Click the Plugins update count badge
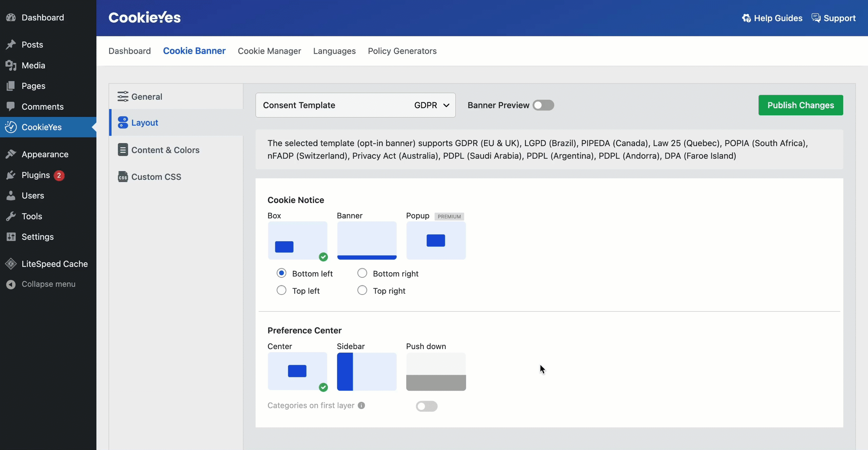Screen dimensions: 868x450 (59, 175)
